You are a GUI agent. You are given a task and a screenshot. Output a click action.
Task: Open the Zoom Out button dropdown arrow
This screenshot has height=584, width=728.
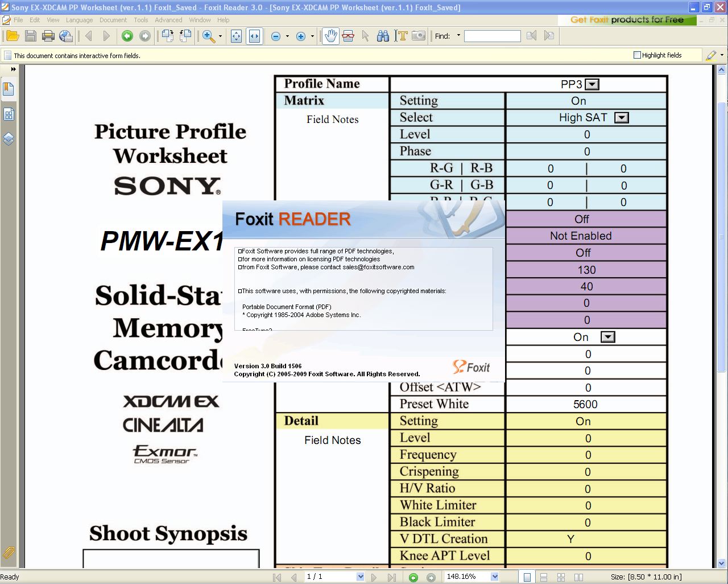point(287,36)
